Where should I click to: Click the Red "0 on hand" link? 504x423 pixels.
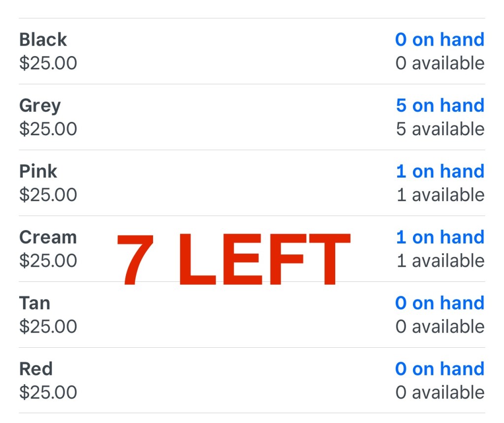[x=440, y=369]
